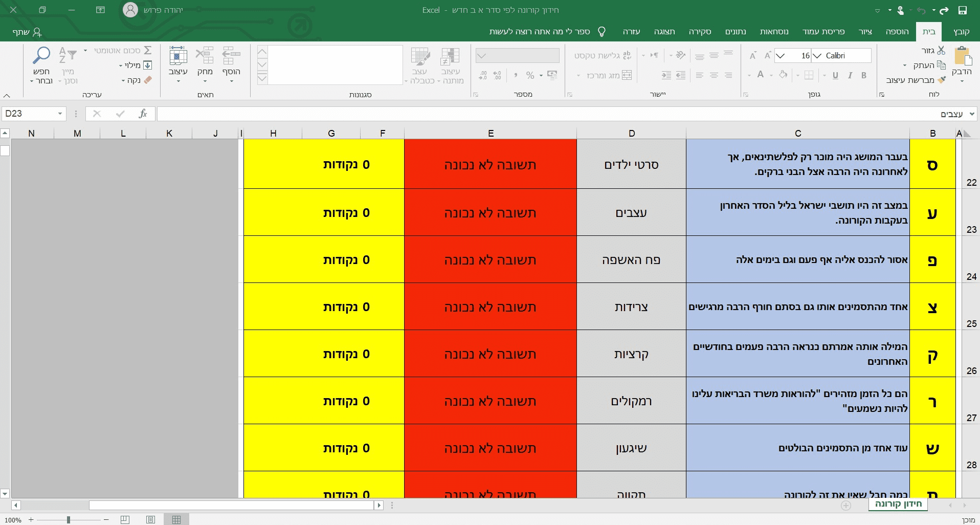Toggle Underline formatting
The height and width of the screenshot is (525, 980).
coord(835,75)
